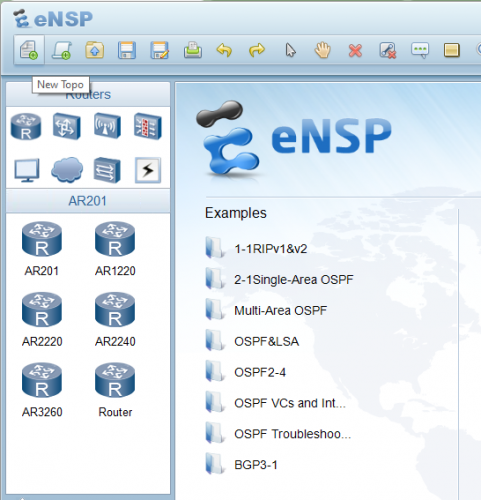Open the Save topology icon
This screenshot has height=500, width=481.
pyautogui.click(x=127, y=50)
